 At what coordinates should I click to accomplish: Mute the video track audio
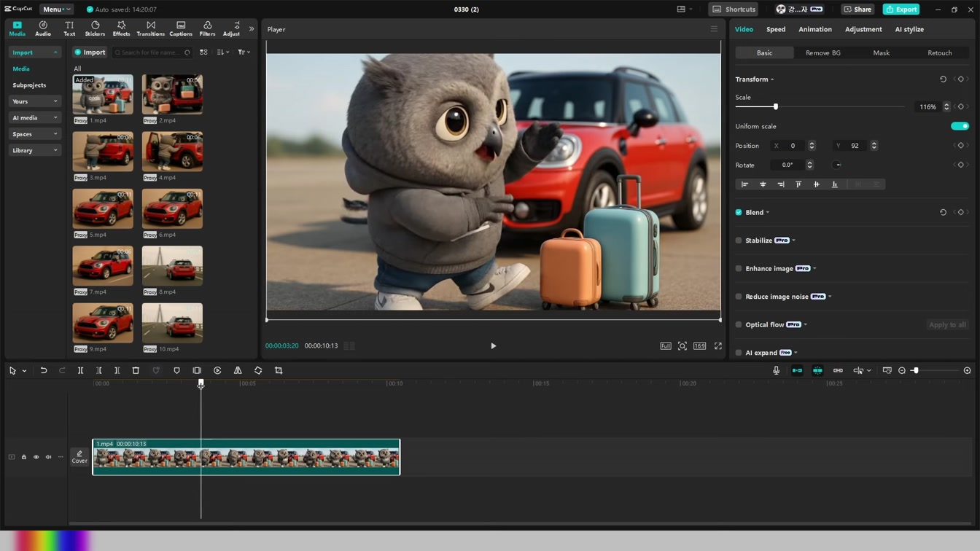point(48,457)
